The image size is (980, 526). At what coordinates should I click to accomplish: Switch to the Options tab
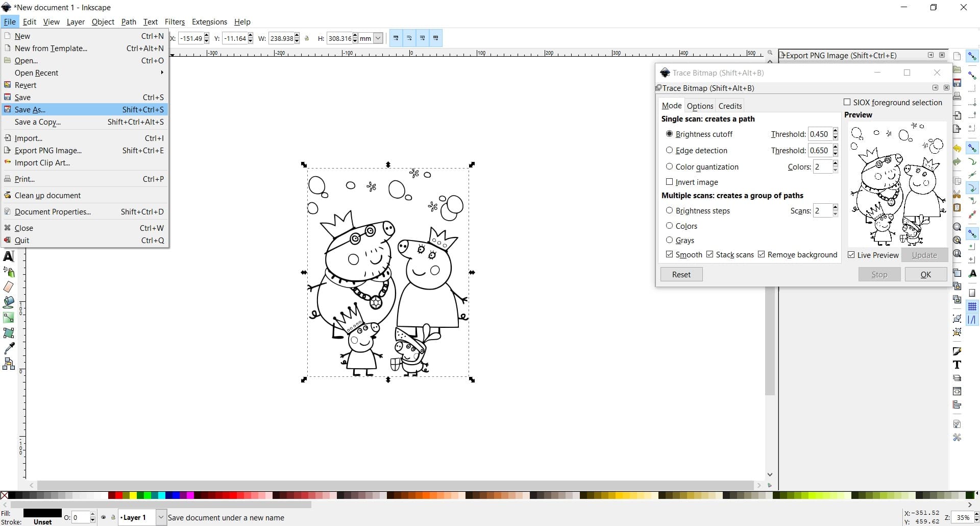coord(700,106)
